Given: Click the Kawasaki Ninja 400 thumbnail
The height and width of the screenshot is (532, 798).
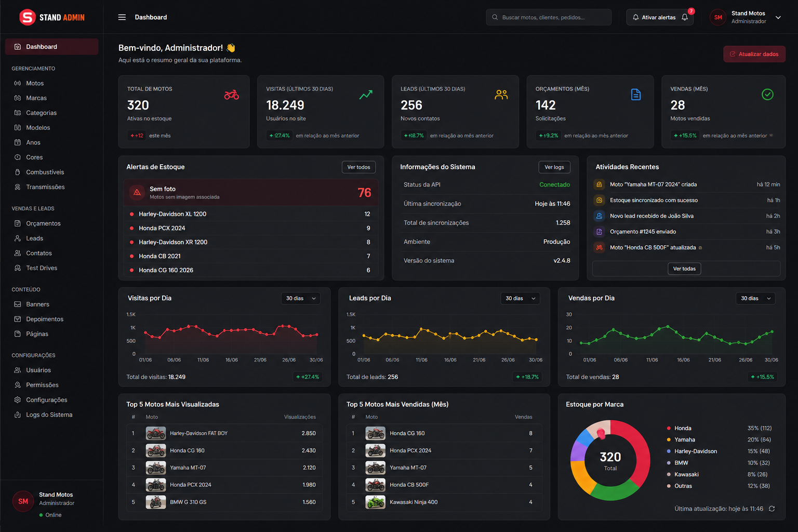Looking at the screenshot, I should (376, 502).
